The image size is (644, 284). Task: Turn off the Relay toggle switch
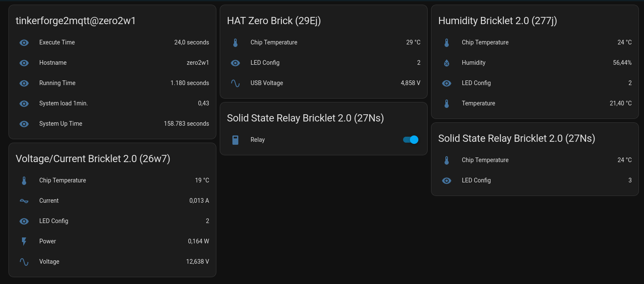(x=410, y=140)
